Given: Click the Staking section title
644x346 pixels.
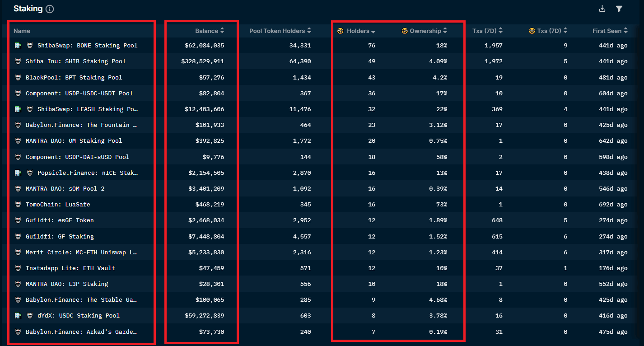Looking at the screenshot, I should 28,9.
